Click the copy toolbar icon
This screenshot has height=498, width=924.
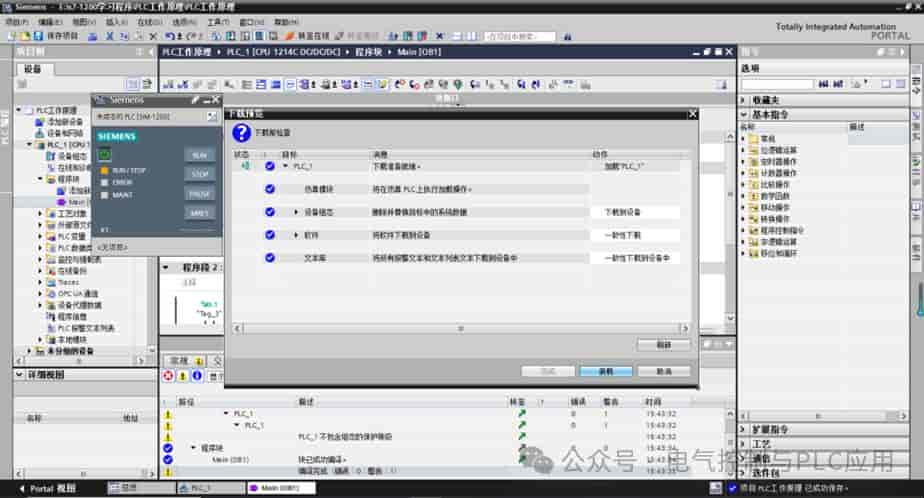pos(124,37)
